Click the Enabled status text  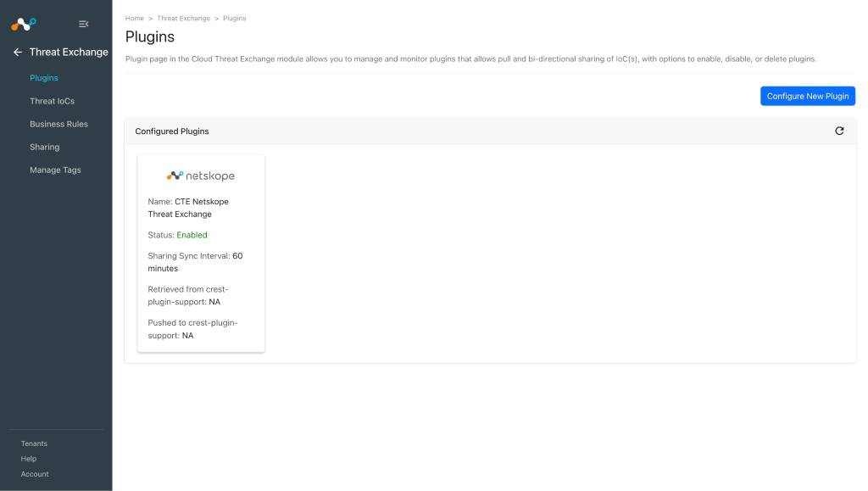[192, 235]
